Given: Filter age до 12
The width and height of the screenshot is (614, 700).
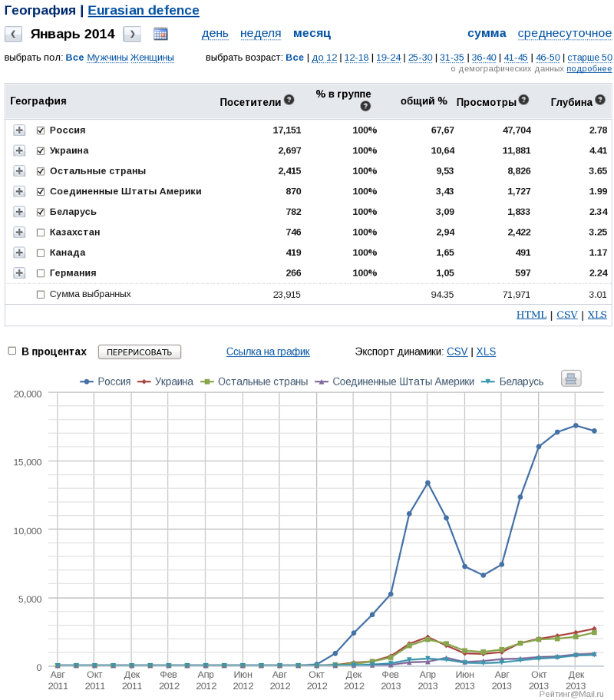Looking at the screenshot, I should pyautogui.click(x=325, y=58).
